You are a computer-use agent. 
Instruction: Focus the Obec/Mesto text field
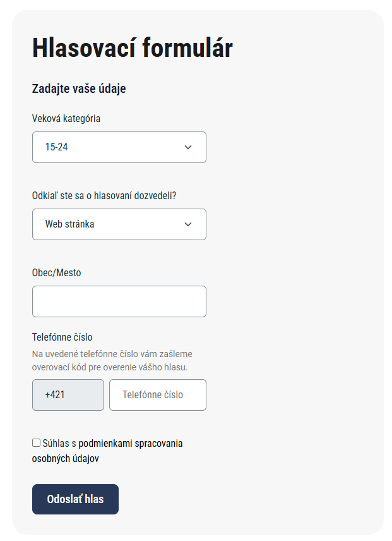click(x=119, y=301)
